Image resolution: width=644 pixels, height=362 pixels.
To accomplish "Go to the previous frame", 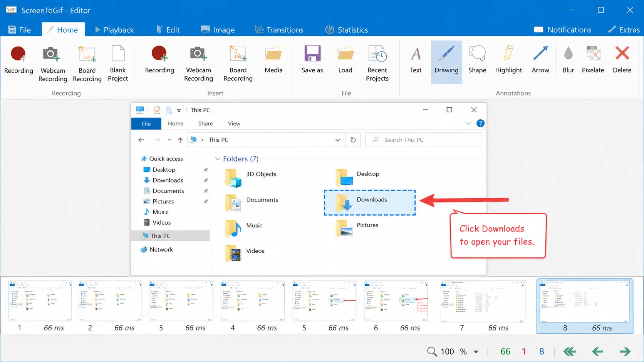I will click(597, 352).
